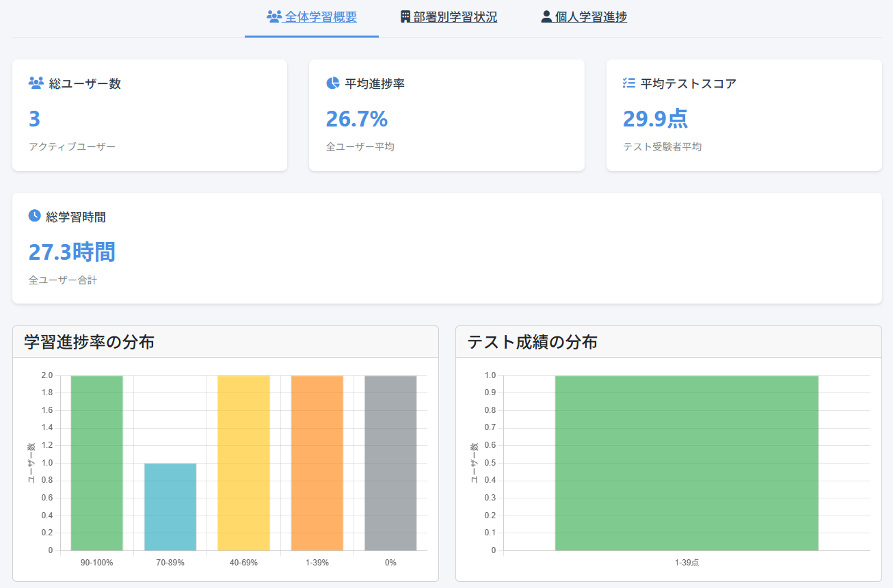Click the 1-39点 axis label

(x=687, y=562)
